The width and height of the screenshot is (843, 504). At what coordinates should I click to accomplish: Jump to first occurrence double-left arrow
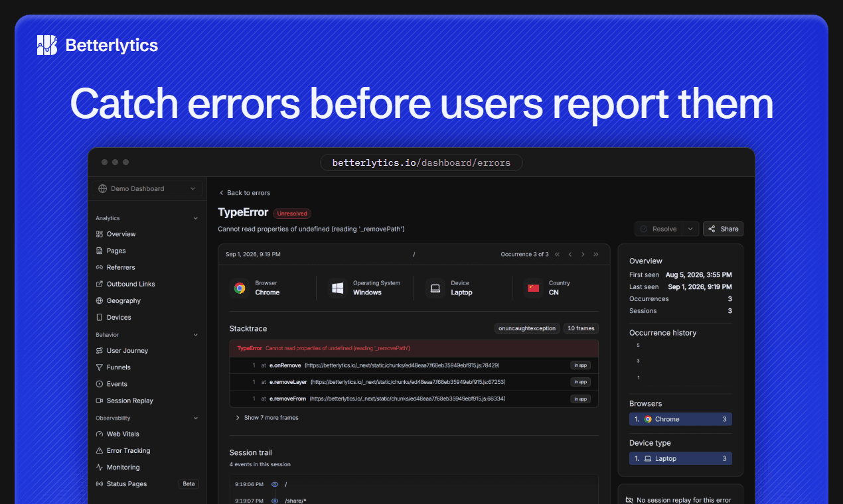(557, 254)
